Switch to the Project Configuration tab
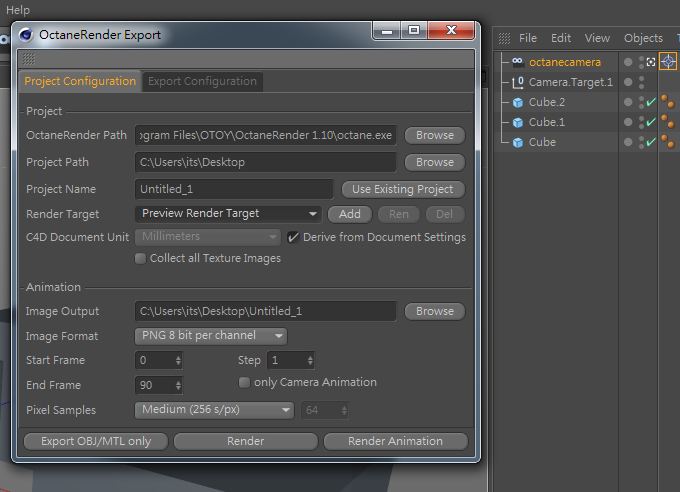This screenshot has height=492, width=680. tap(80, 81)
